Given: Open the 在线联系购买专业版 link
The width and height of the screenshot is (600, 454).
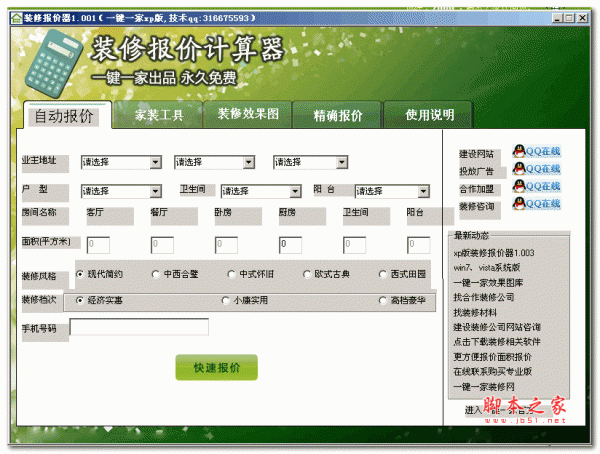Looking at the screenshot, I should click(492, 372).
